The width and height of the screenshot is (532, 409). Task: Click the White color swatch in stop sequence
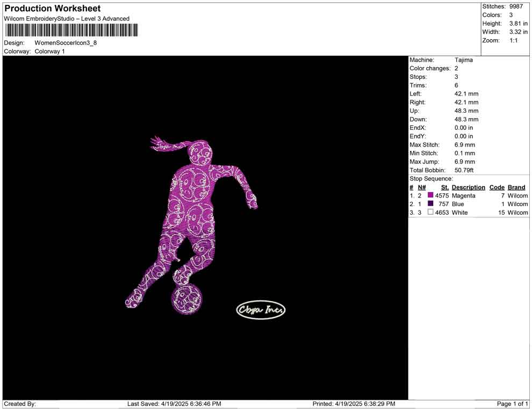(x=430, y=212)
